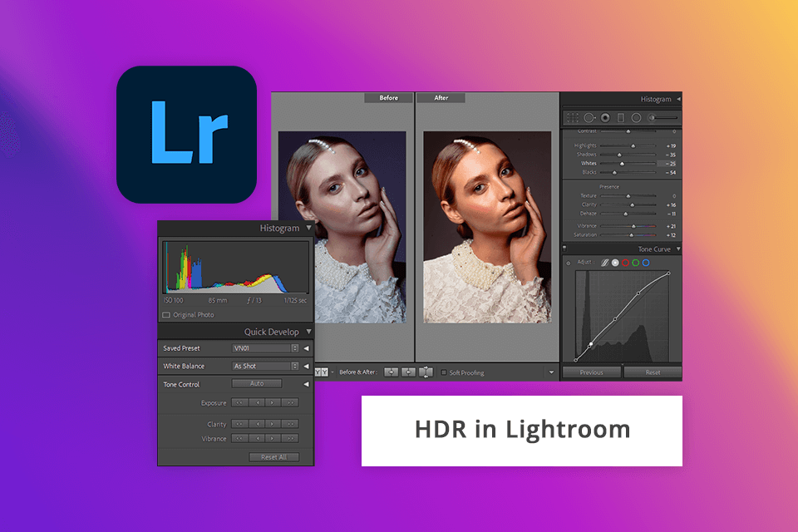Select the adjustment brush tool
The image size is (798, 532).
click(652, 117)
